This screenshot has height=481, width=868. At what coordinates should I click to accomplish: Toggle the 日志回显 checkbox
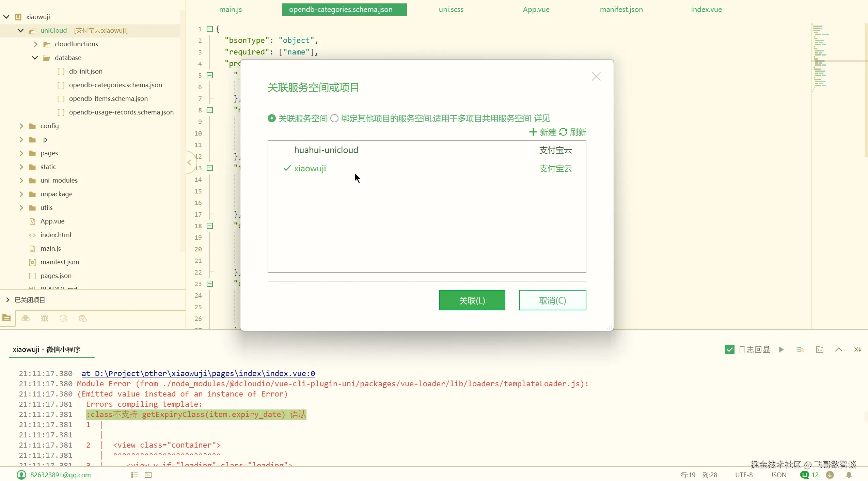729,350
